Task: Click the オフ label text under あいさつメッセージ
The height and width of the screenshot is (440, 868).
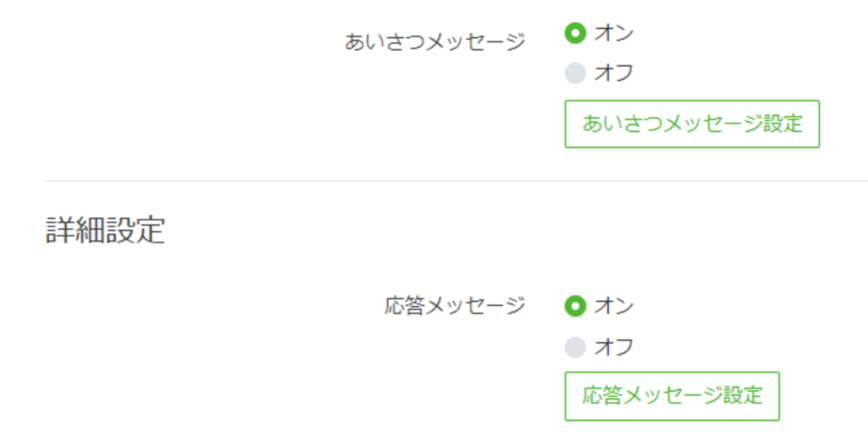Action: pos(614,75)
